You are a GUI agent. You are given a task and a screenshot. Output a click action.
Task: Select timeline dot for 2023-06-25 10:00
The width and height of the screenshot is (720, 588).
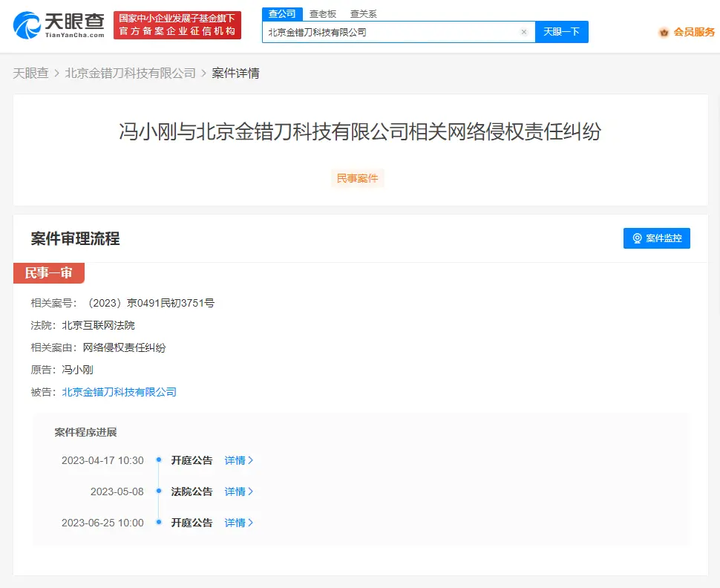pos(159,523)
